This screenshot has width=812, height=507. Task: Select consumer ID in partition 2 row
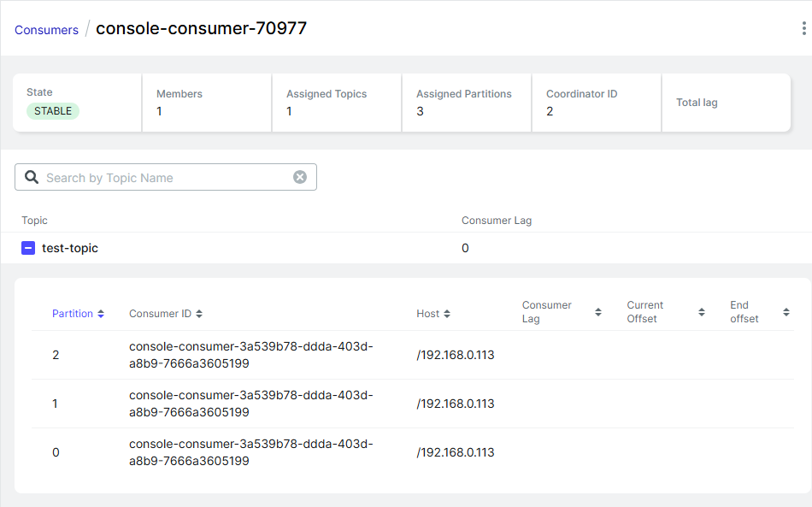point(251,355)
